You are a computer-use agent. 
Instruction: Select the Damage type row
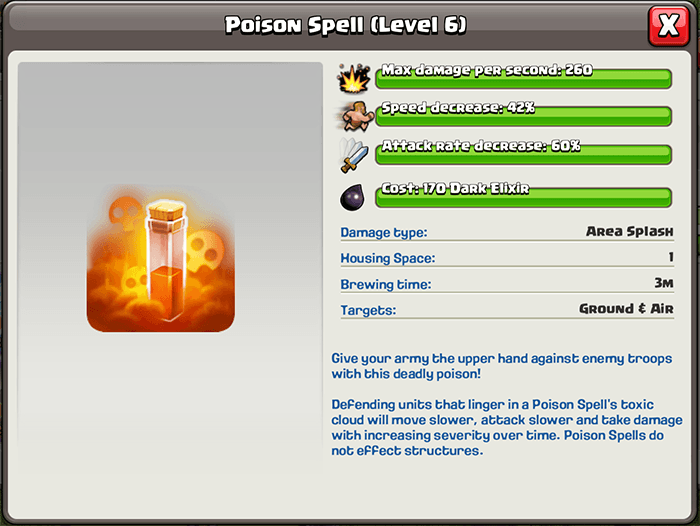(507, 232)
